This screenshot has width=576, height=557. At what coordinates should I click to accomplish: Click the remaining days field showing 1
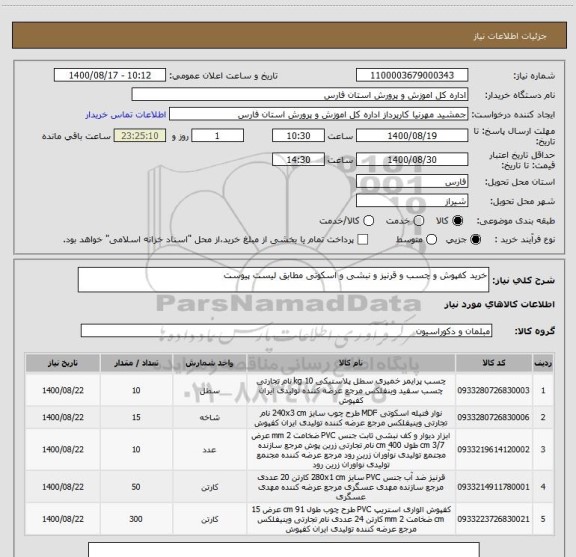217,136
